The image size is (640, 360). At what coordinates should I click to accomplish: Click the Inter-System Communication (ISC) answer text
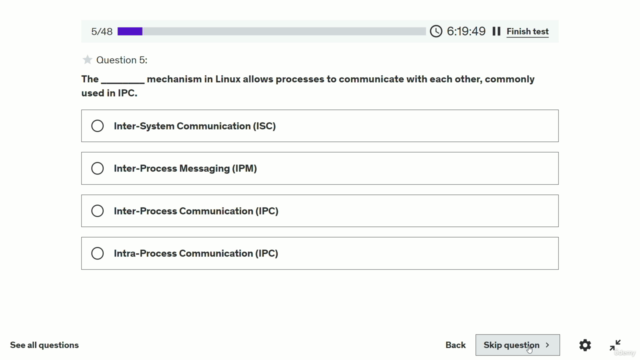tap(195, 126)
